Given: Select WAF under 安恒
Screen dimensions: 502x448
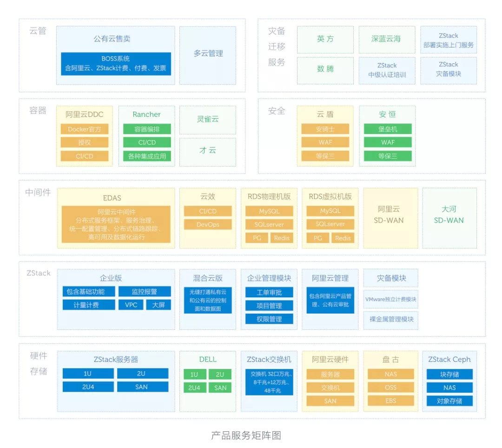Looking at the screenshot, I should [388, 142].
